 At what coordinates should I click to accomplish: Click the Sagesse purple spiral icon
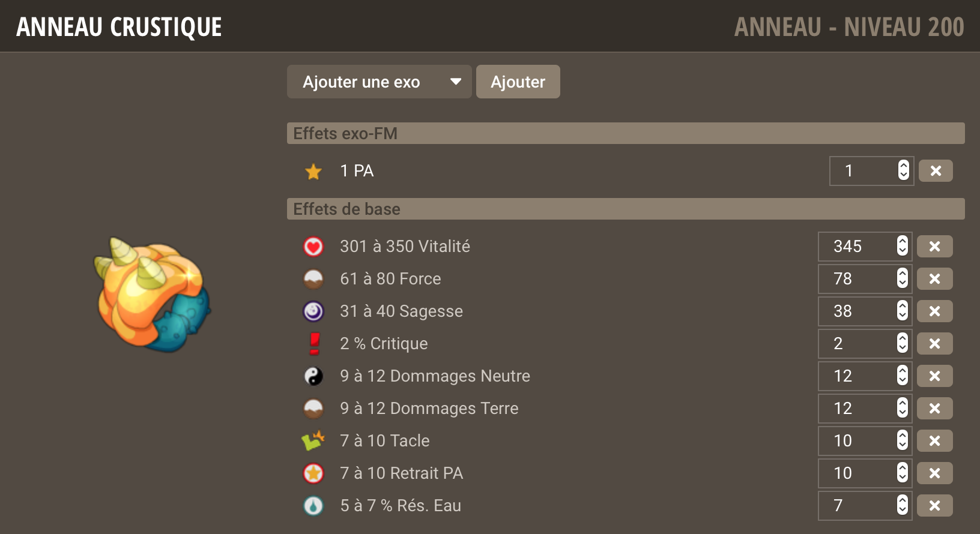click(313, 311)
